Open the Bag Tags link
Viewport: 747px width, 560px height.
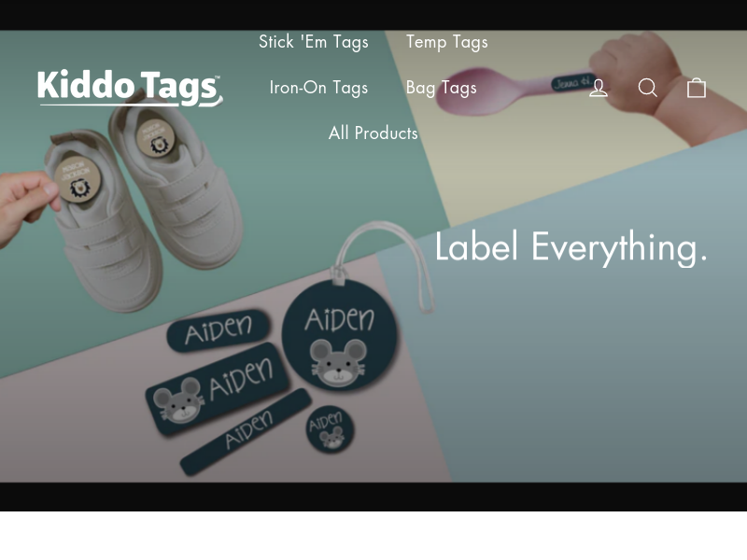[441, 88]
